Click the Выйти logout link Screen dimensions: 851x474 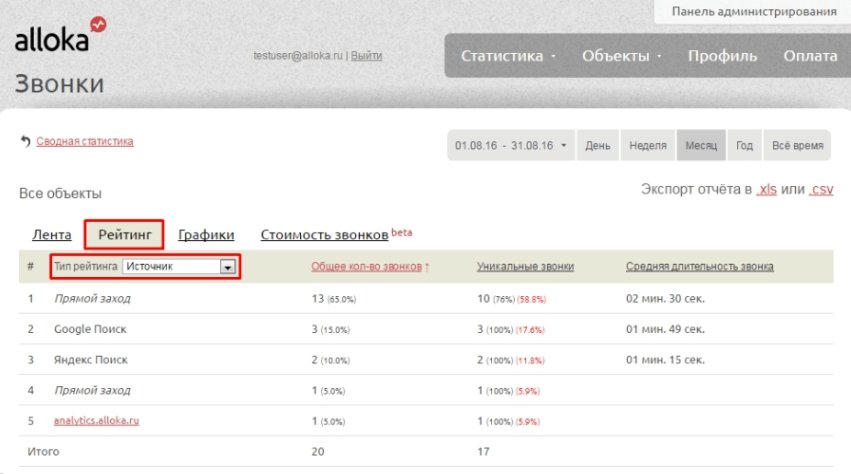(x=366, y=56)
